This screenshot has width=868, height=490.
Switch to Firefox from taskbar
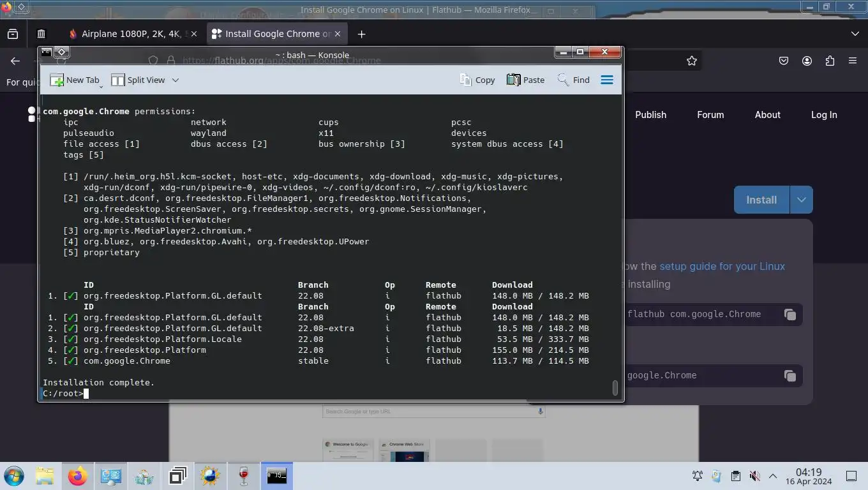tap(78, 476)
